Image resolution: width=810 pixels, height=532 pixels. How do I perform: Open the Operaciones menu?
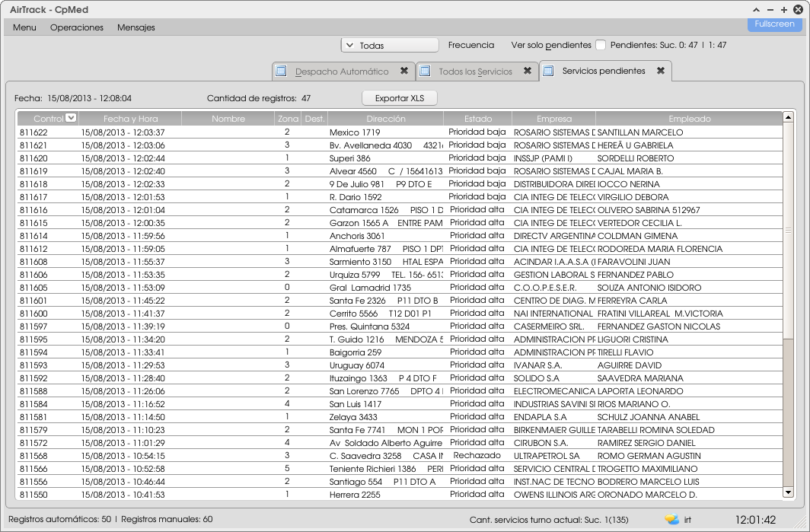[x=76, y=27]
